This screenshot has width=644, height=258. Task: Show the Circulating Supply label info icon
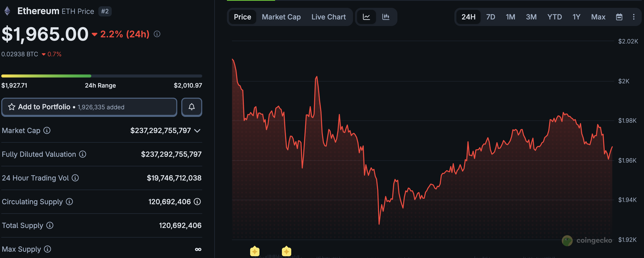point(69,201)
